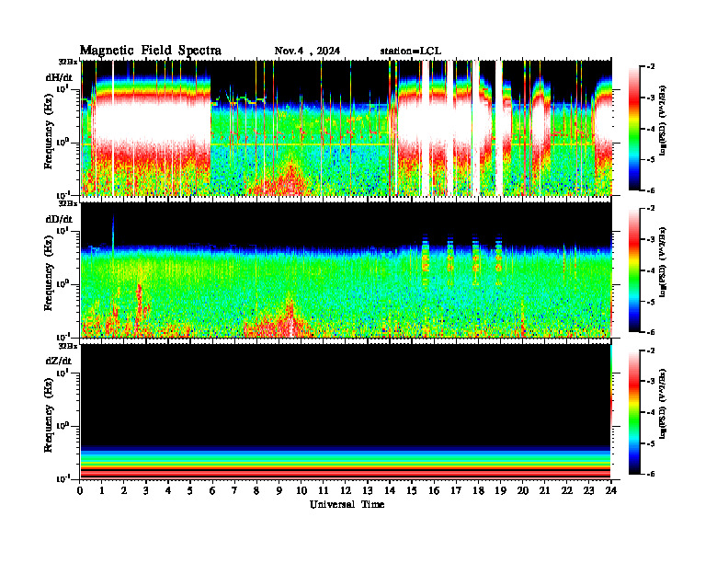This screenshot has height=563, width=728.
Task: Click the "0" hour tick label
Action: click(80, 490)
